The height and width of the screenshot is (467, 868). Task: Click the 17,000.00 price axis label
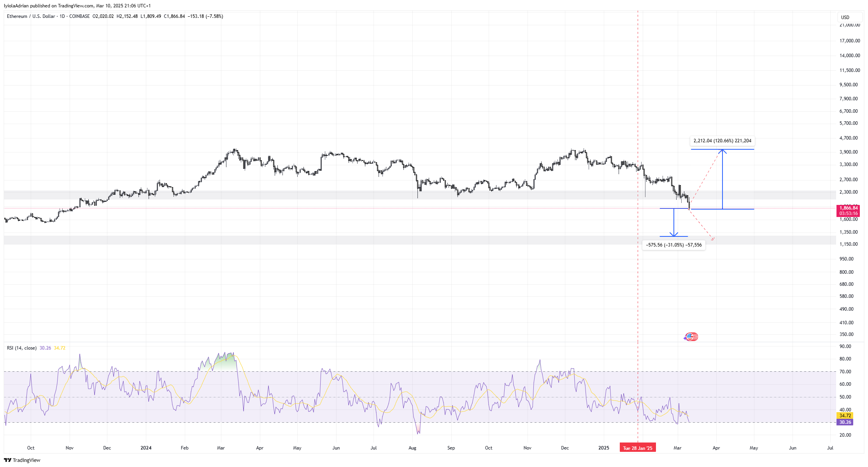[850, 41]
